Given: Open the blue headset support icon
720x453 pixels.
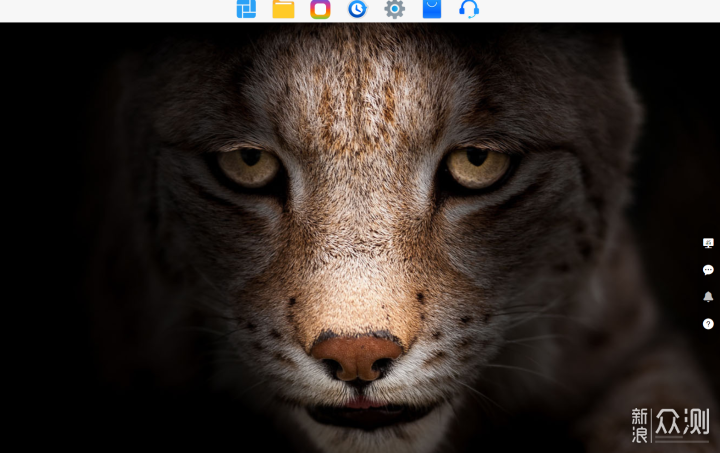Looking at the screenshot, I should click(469, 9).
